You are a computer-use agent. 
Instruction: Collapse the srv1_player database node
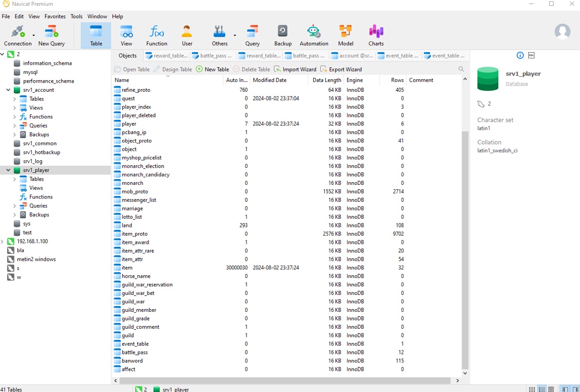point(8,170)
